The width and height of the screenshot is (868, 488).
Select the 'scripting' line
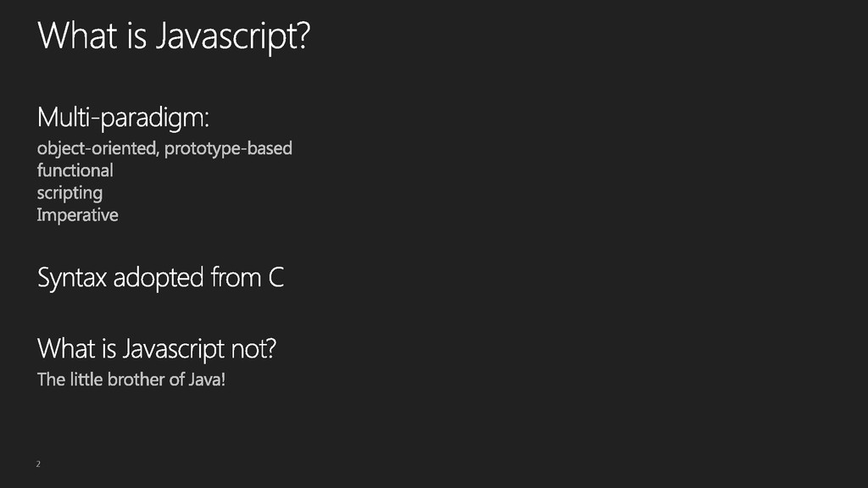[70, 193]
